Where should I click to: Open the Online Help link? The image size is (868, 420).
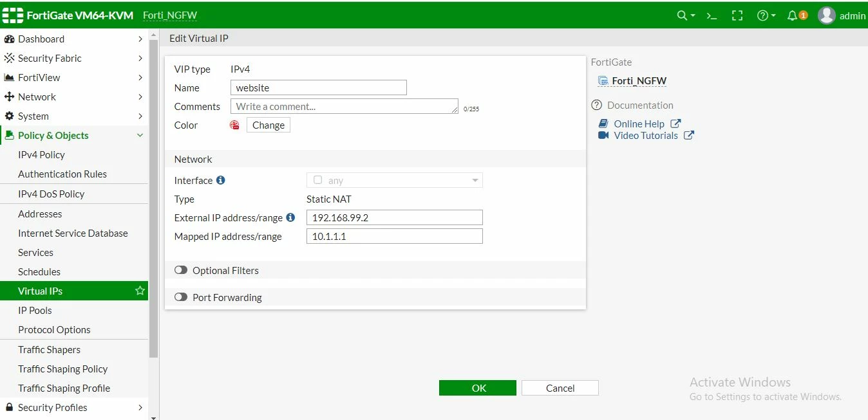(x=639, y=123)
